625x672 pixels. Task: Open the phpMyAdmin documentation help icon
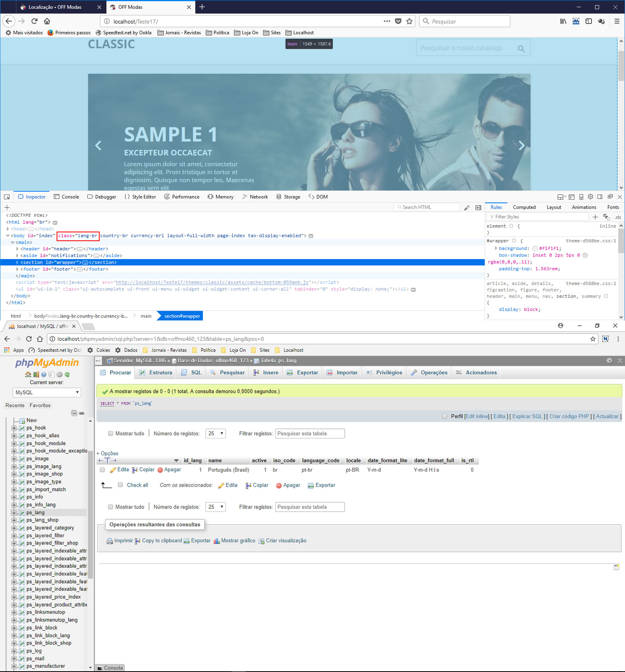point(43,374)
